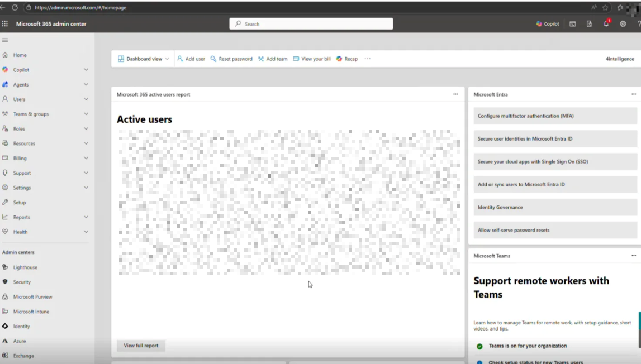Expand the Support section chevron
This screenshot has width=641, height=364.
pos(86,173)
